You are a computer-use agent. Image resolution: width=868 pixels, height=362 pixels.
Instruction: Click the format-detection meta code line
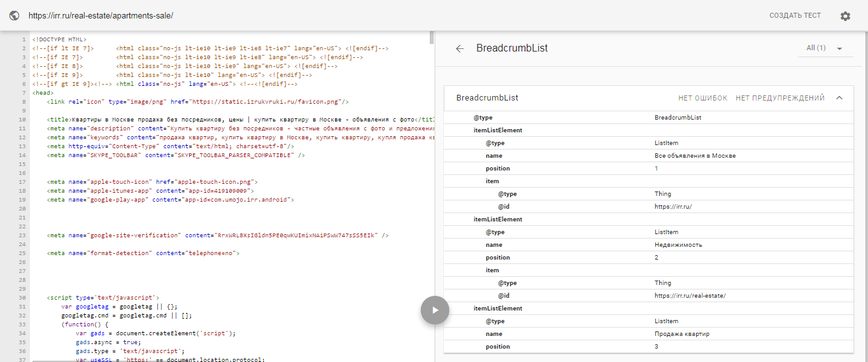[x=143, y=253]
